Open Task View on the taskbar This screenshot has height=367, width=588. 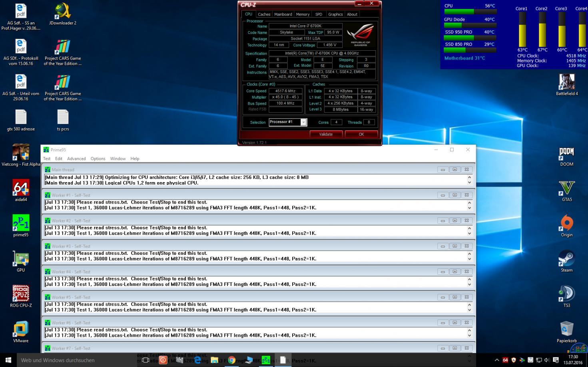point(146,360)
